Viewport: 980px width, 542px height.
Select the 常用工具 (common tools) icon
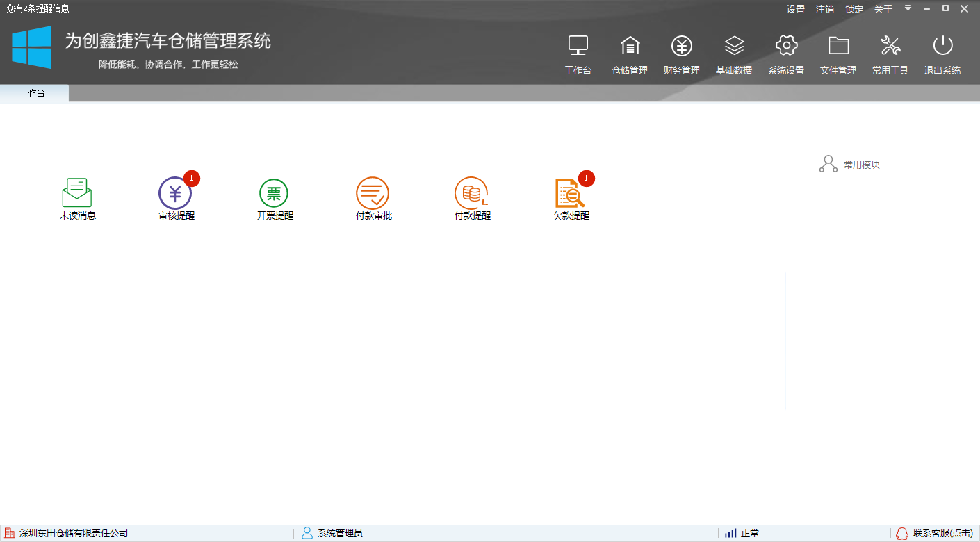[x=890, y=54]
